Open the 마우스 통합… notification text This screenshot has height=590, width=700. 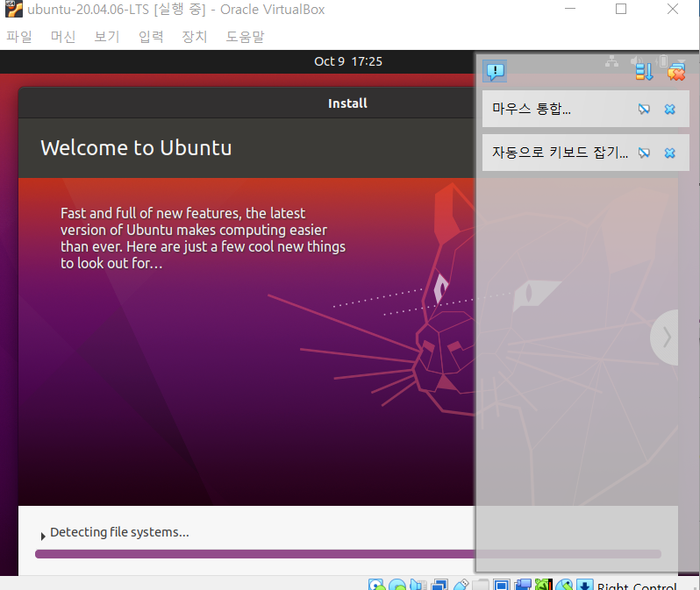point(532,109)
